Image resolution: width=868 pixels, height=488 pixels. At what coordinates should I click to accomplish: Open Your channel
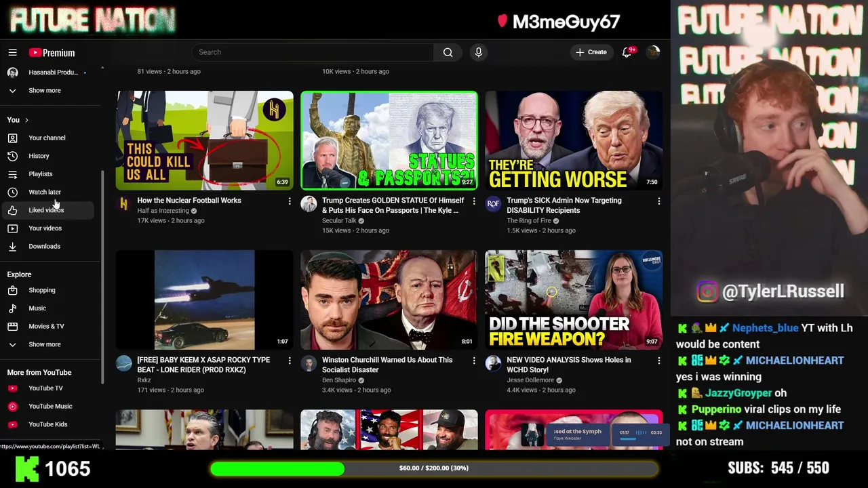(51, 138)
